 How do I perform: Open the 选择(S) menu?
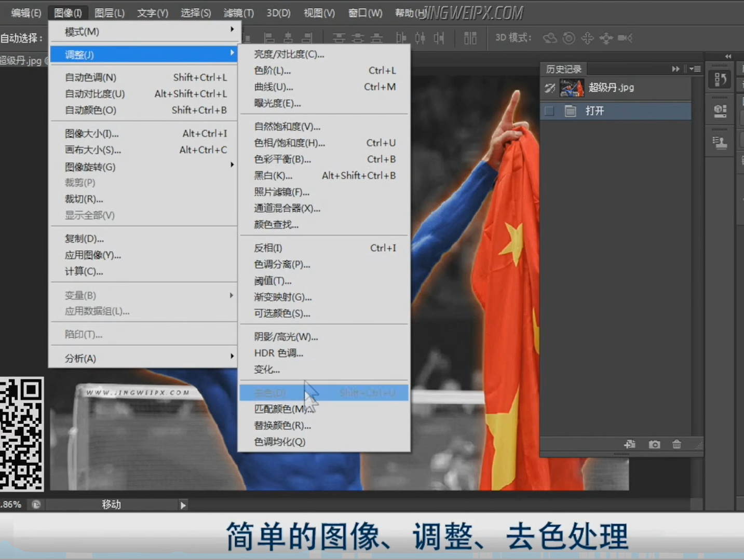coord(196,13)
